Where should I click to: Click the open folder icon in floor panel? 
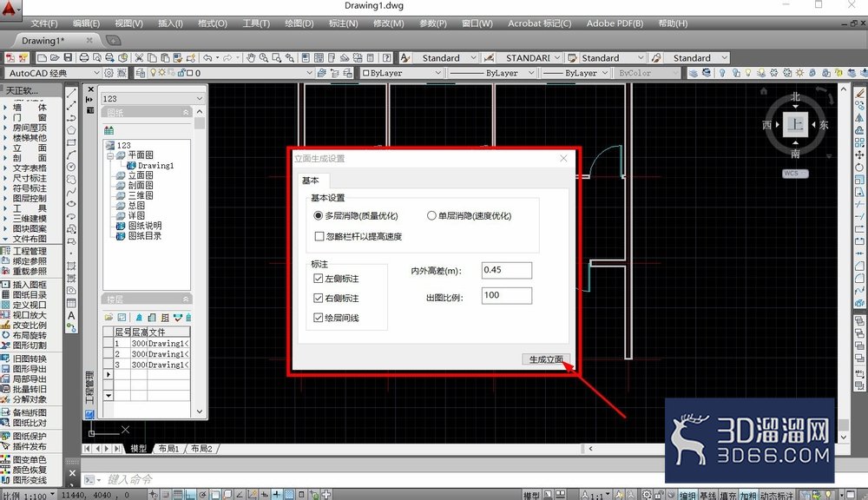[x=108, y=318]
